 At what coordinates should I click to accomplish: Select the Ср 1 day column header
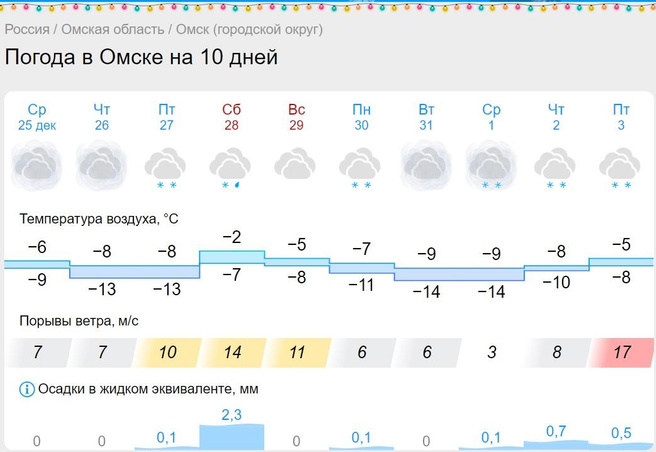(491, 116)
